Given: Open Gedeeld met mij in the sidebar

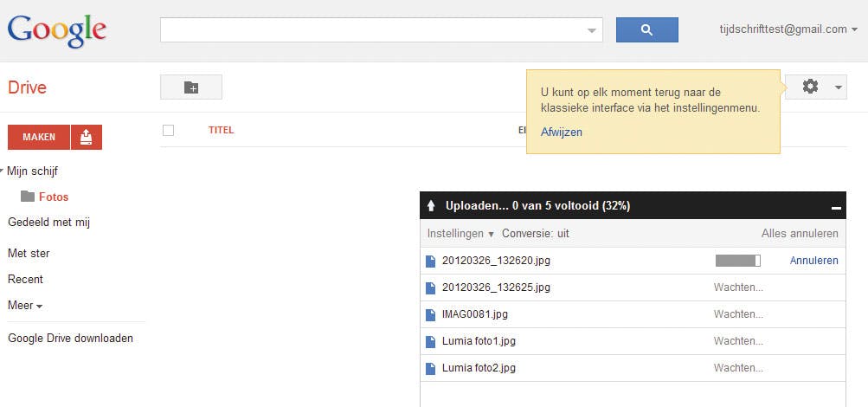Looking at the screenshot, I should click(x=48, y=222).
